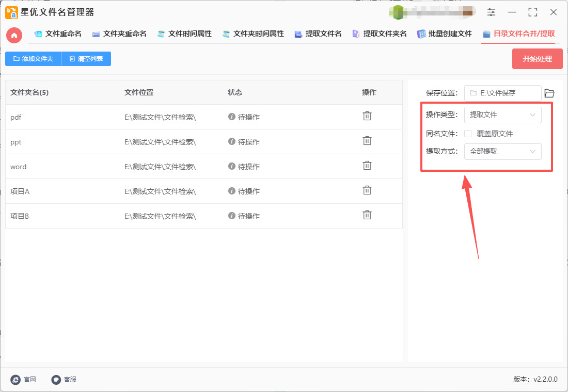Expand the 操作类型 dropdown
The height and width of the screenshot is (392, 568).
point(502,115)
